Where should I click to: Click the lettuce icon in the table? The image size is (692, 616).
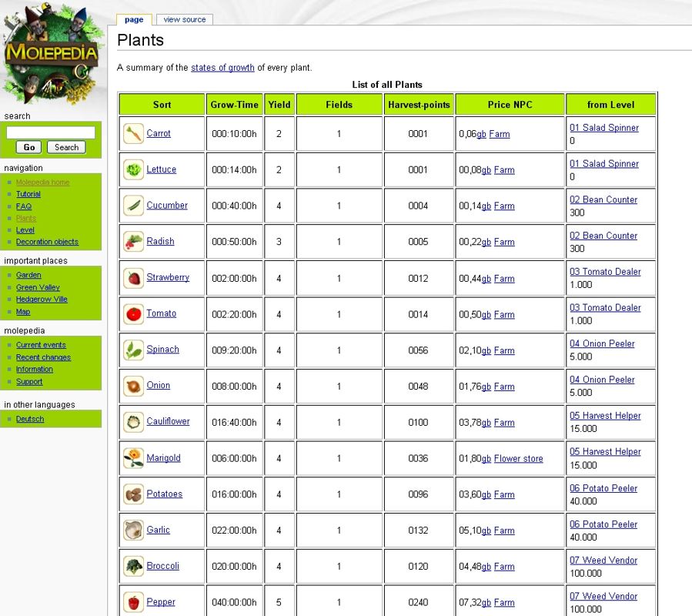133,170
